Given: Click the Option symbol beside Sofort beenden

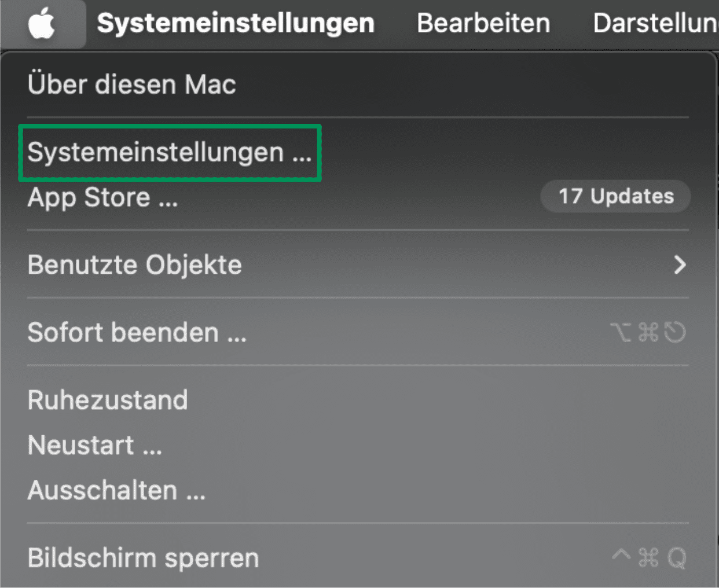Looking at the screenshot, I should (621, 332).
